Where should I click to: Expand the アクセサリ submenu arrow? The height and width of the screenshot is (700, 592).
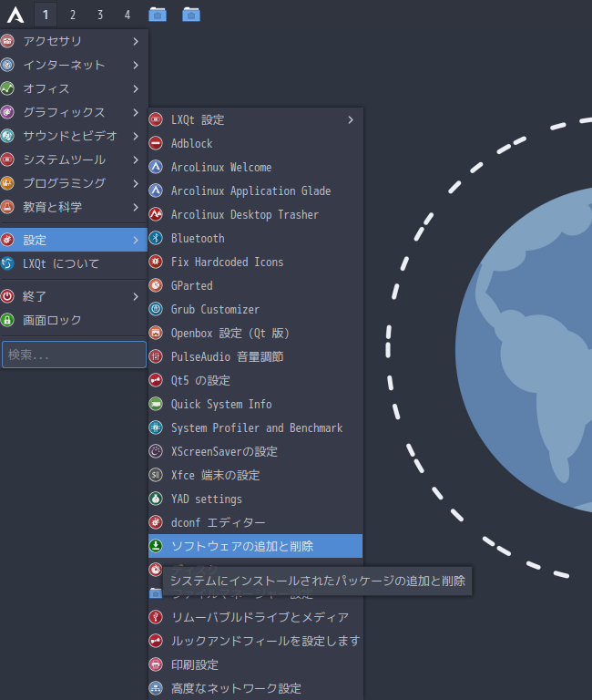[x=136, y=42]
